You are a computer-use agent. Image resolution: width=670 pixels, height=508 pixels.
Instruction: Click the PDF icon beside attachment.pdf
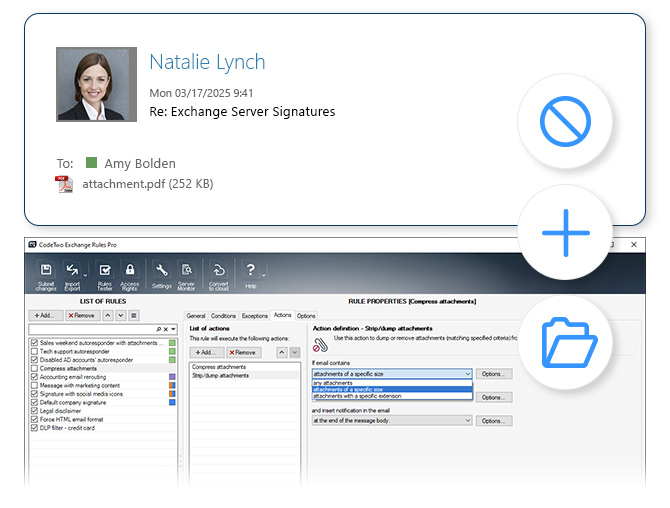coord(64,184)
